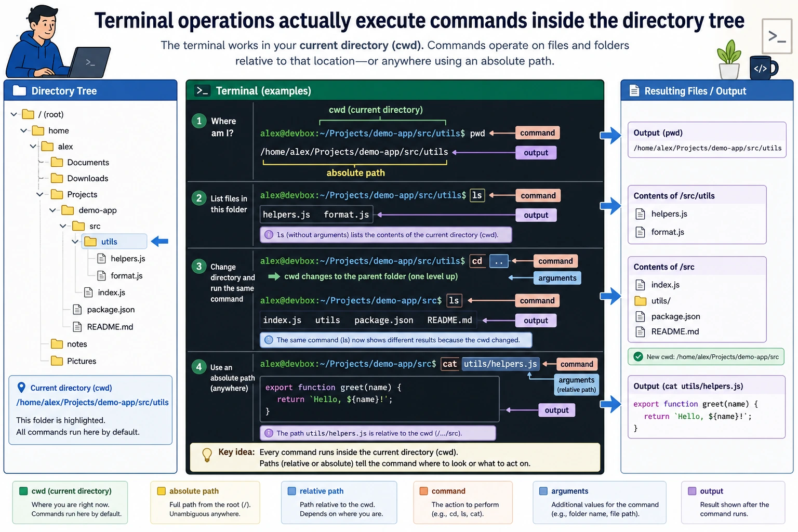This screenshot has width=798, height=532.
Task: Click the prompt icon in Terminal (examples) header
Action: point(202,90)
